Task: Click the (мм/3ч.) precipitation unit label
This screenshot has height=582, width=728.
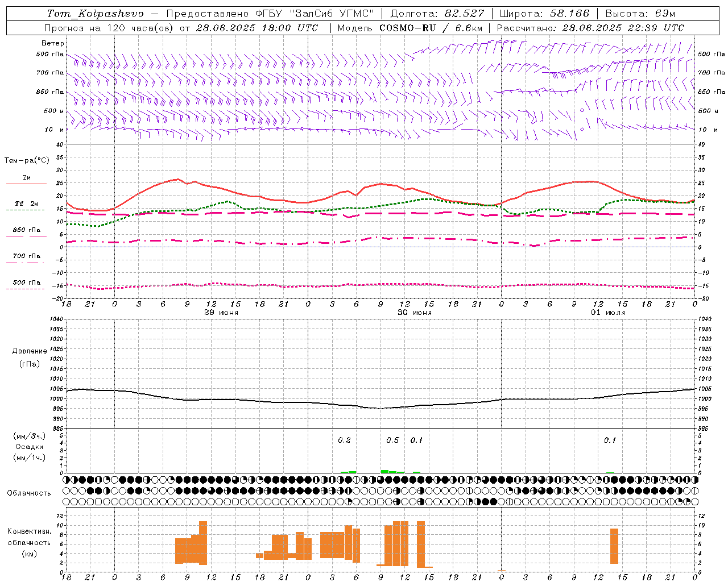Action: (30, 436)
